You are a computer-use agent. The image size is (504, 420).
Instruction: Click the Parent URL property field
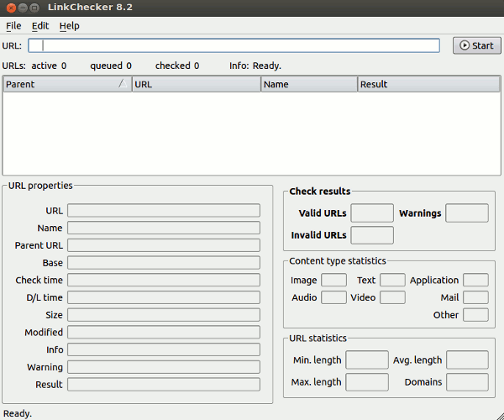(x=164, y=245)
